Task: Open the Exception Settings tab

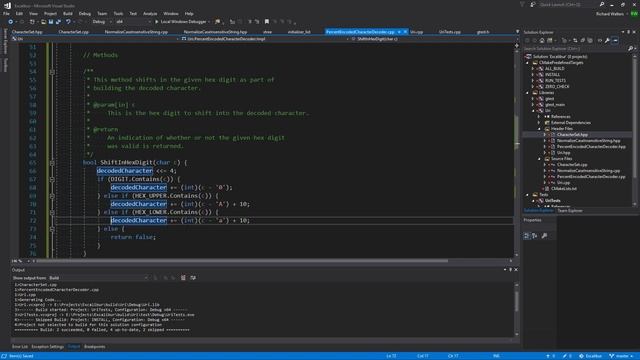Action: [47, 347]
